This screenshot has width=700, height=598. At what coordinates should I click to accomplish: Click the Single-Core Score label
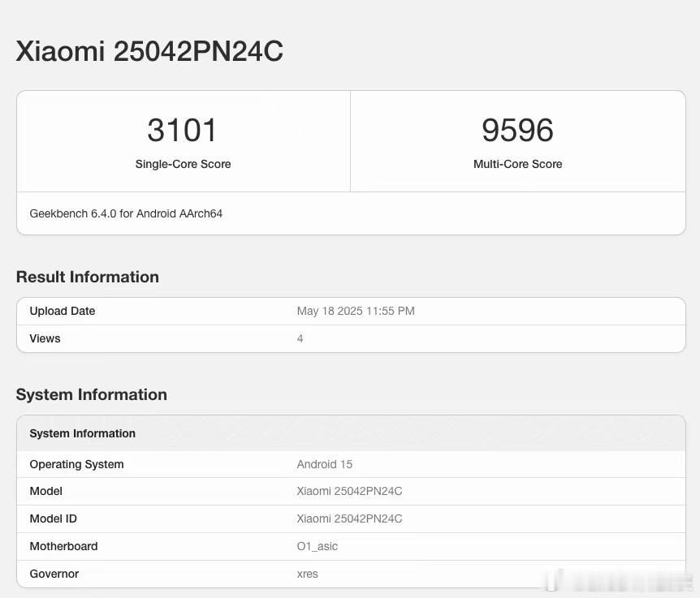183,164
